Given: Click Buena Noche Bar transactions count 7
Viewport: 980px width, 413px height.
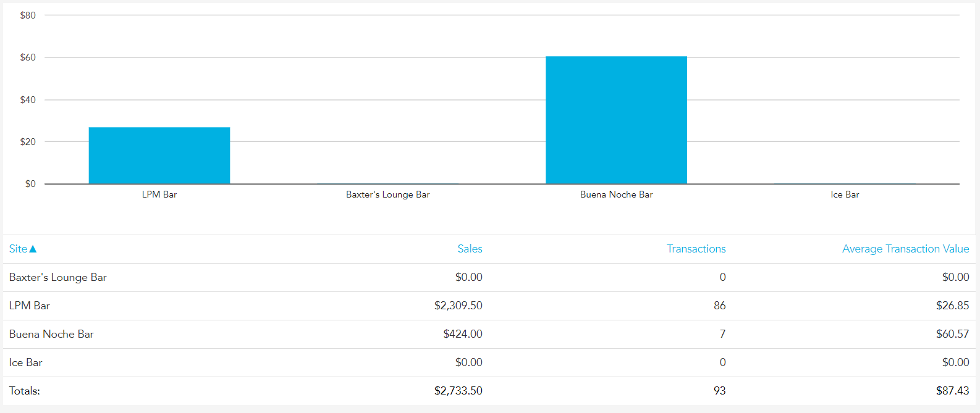Looking at the screenshot, I should tap(722, 334).
